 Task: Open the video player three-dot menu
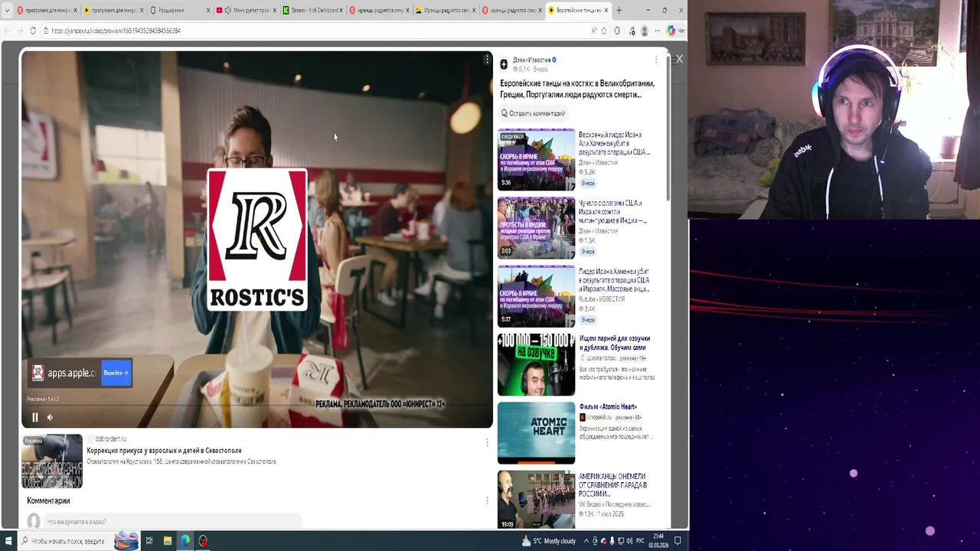pyautogui.click(x=486, y=59)
